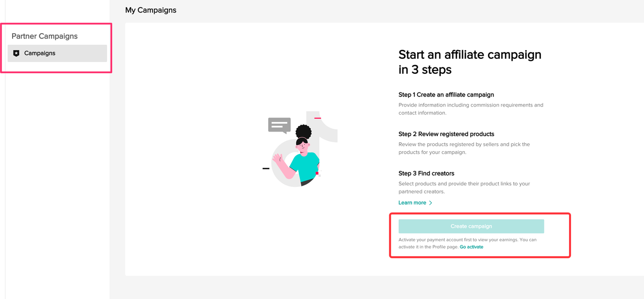Click the commission requirements description text
The width and height of the screenshot is (644, 299).
coord(470,109)
